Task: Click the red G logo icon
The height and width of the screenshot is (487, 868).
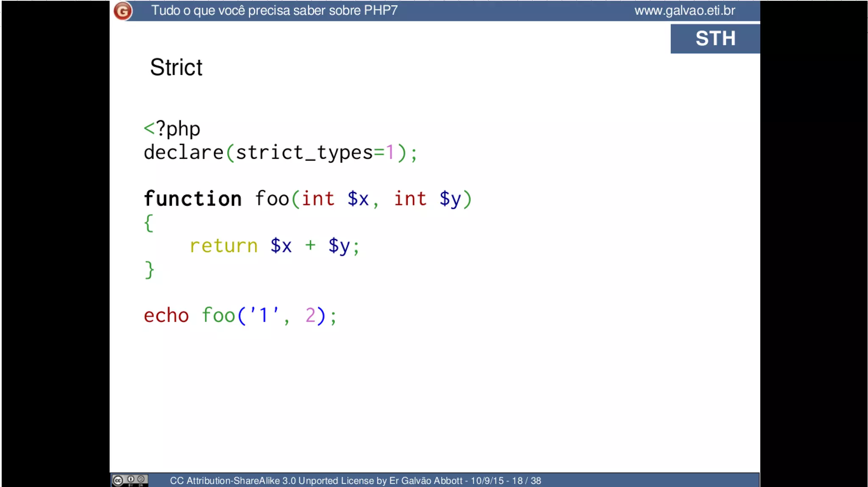Action: (123, 11)
